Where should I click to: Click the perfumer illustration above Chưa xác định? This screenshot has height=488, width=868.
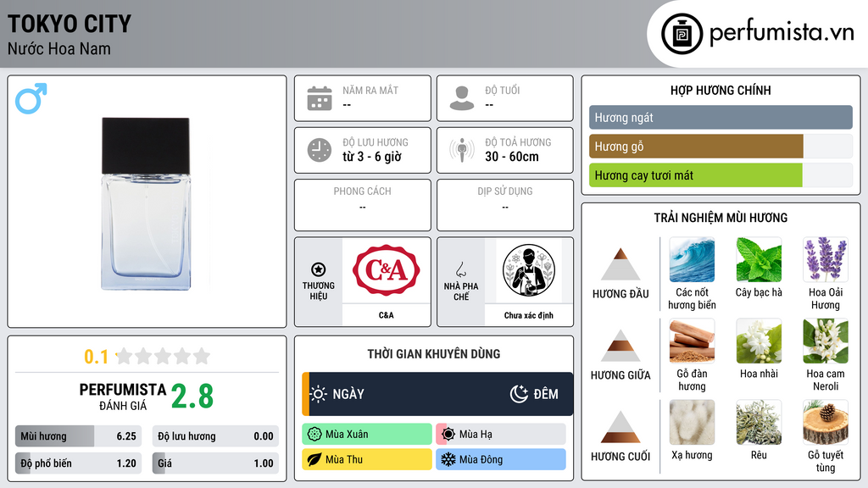click(x=529, y=270)
